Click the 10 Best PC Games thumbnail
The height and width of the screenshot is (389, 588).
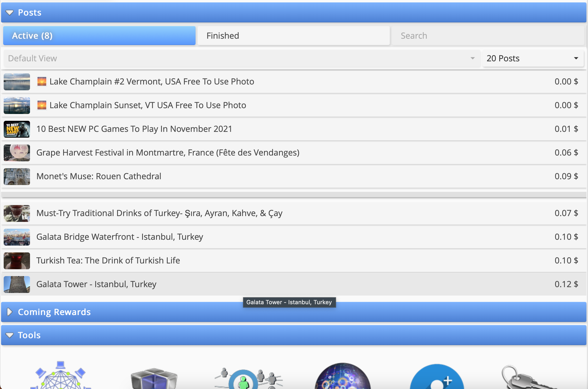(17, 129)
